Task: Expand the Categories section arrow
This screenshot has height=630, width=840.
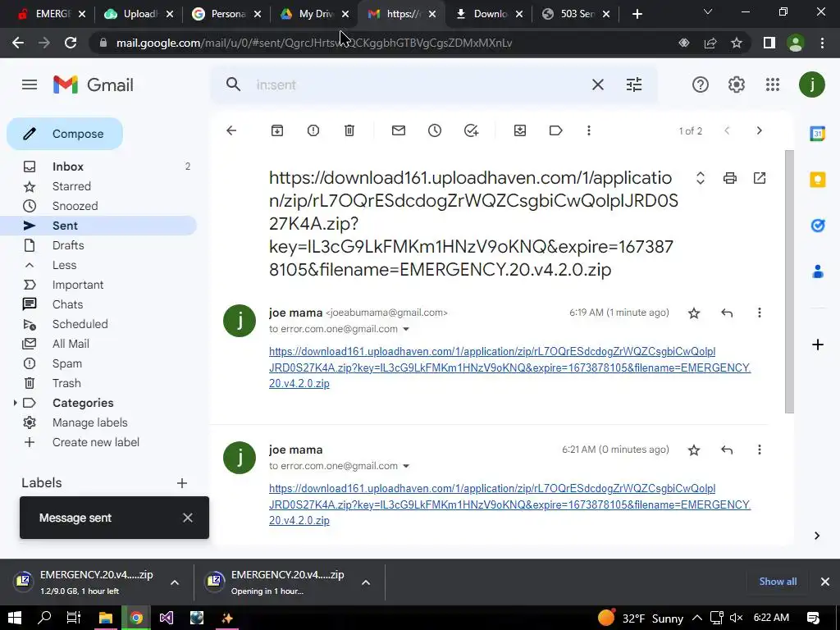Action: coord(15,403)
